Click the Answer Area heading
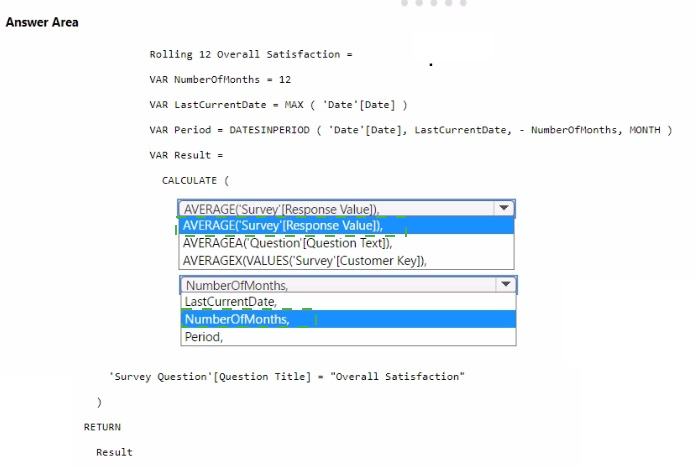The height and width of the screenshot is (467, 695). [x=42, y=22]
